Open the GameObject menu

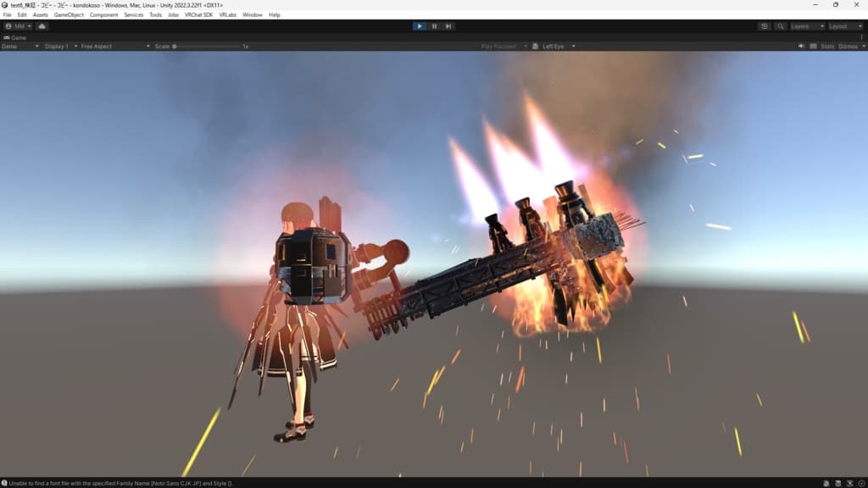pos(69,15)
